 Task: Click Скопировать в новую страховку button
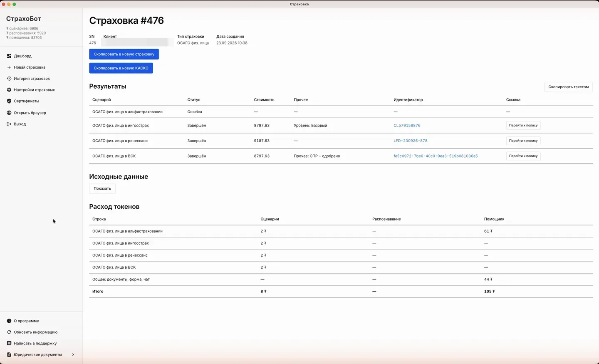point(124,54)
